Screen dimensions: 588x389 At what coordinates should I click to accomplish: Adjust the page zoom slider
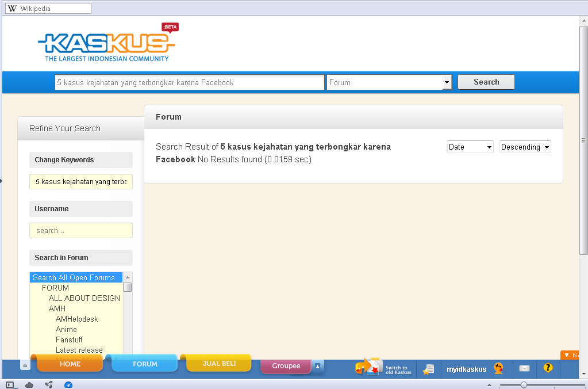click(x=524, y=385)
